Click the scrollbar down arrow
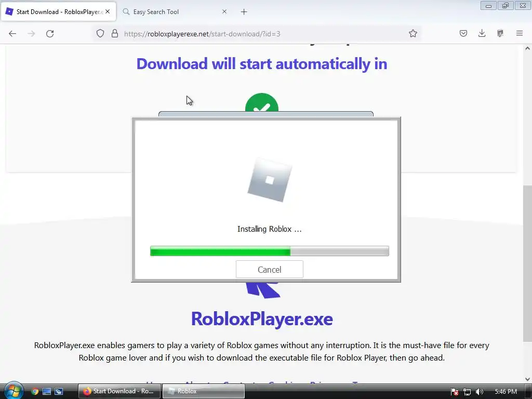The width and height of the screenshot is (532, 399). point(527,379)
